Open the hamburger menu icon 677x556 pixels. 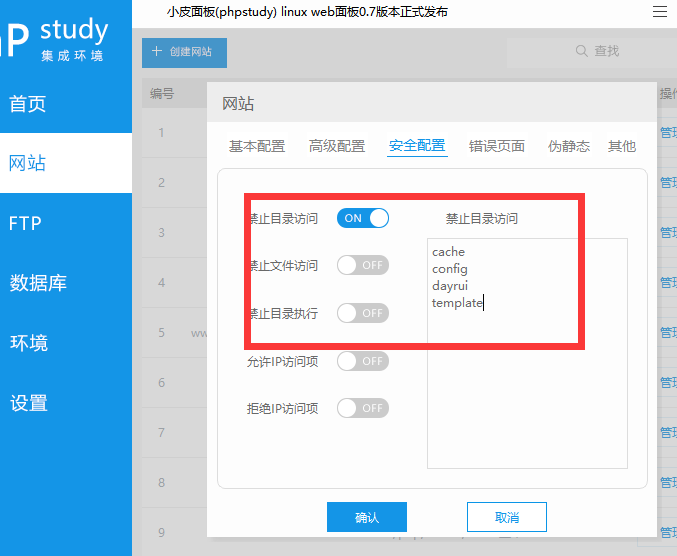659,11
